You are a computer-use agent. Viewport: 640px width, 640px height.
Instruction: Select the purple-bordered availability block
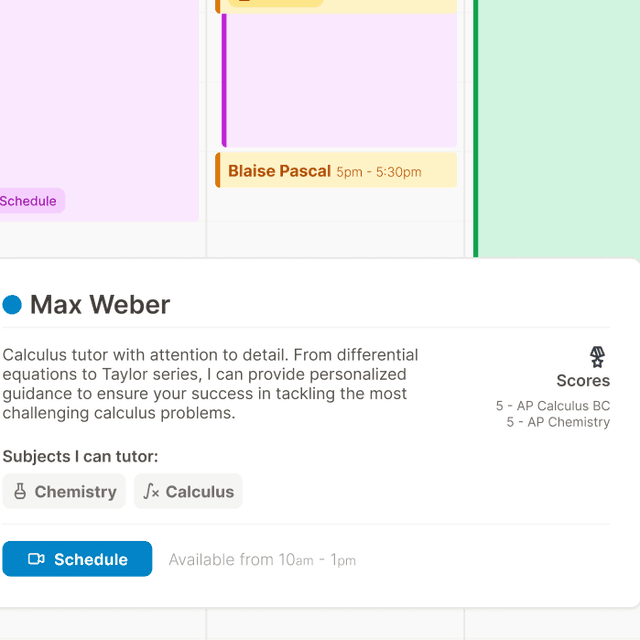coord(339,80)
